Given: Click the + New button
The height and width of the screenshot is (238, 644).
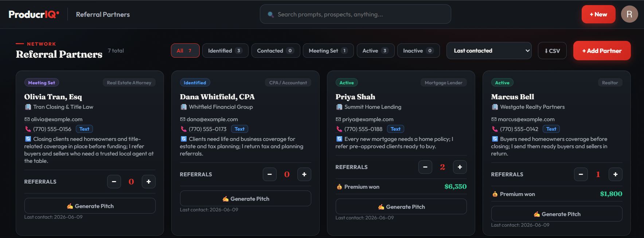Looking at the screenshot, I should (x=598, y=14).
